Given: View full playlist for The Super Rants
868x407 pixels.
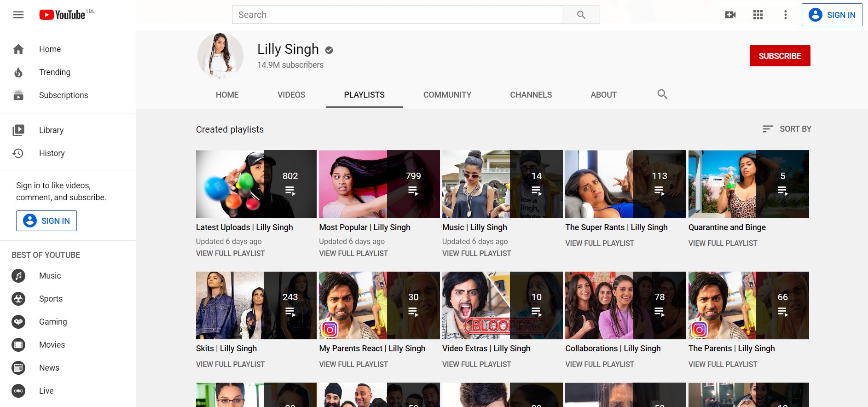Looking at the screenshot, I should [x=600, y=243].
